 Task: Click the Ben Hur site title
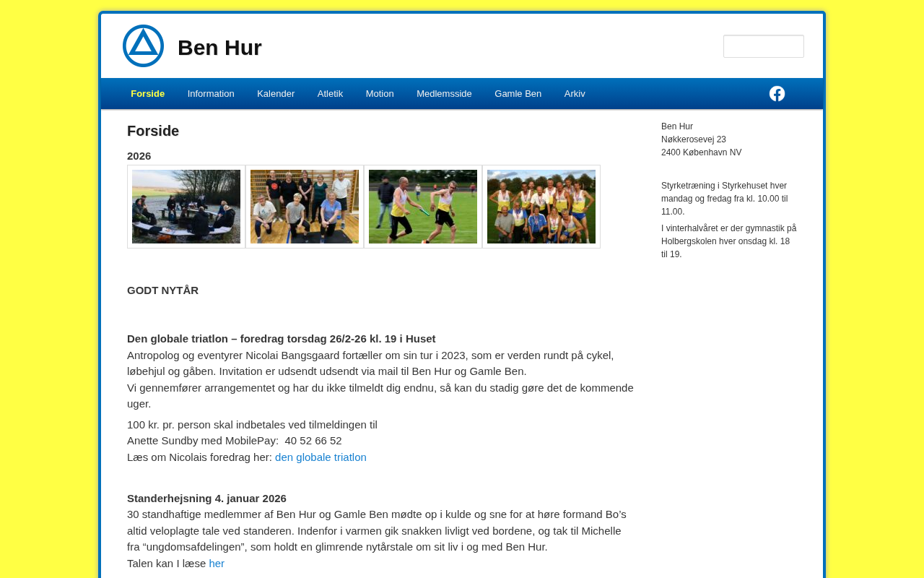219,48
